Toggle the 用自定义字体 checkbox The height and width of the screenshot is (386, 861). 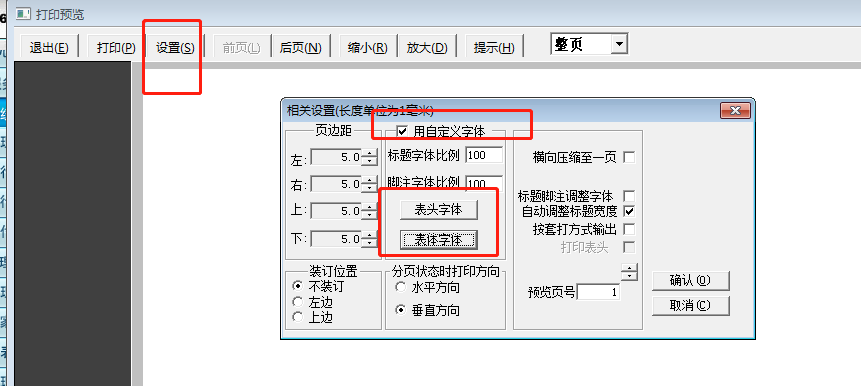pyautogui.click(x=402, y=131)
